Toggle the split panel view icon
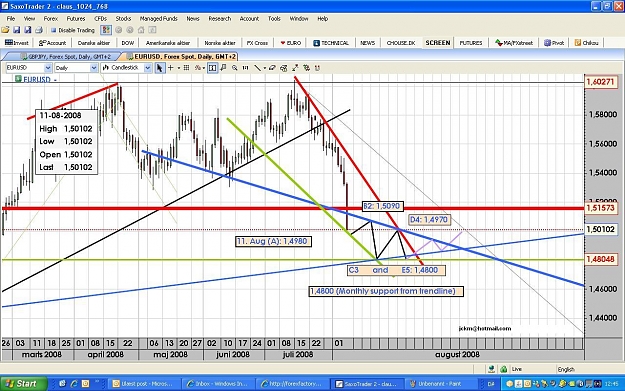Screen dimensions: 625x391 pos(212,68)
